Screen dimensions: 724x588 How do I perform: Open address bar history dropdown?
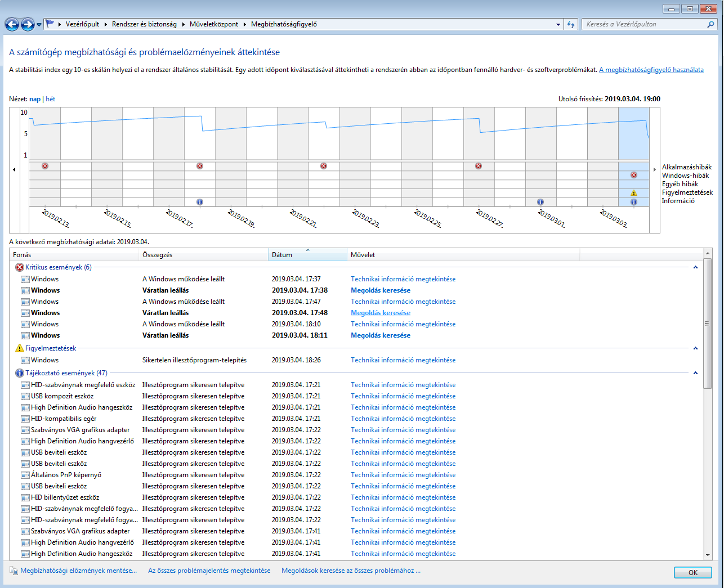(x=558, y=24)
